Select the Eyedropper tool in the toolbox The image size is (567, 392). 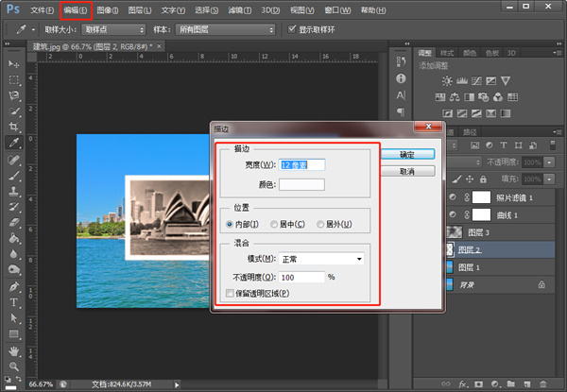click(14, 143)
